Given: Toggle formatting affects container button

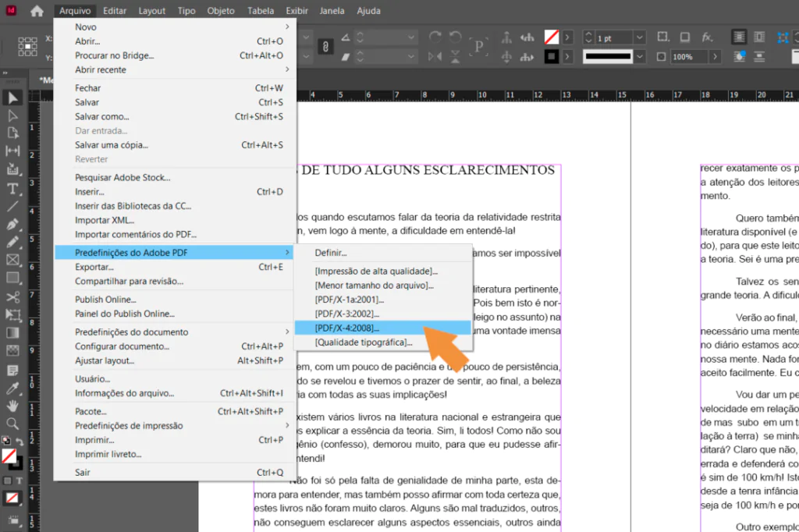Looking at the screenshot, I should click(x=7, y=481).
